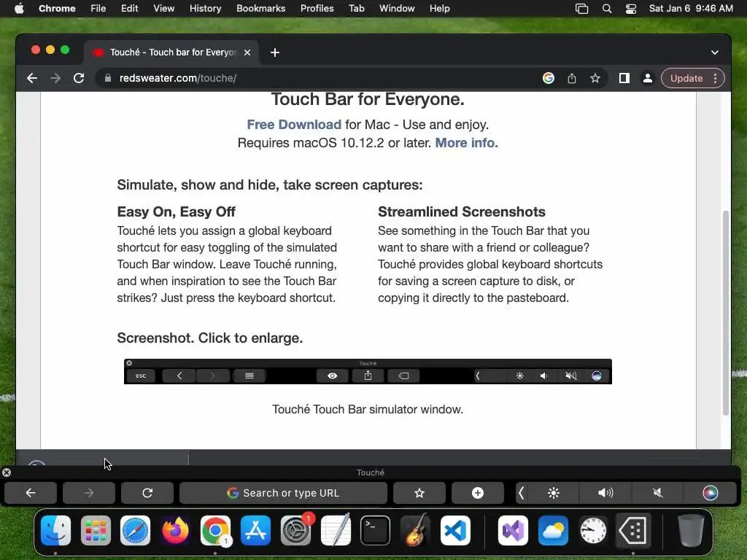Reload the page in Chrome toolbar
The image size is (747, 560).
click(x=79, y=78)
